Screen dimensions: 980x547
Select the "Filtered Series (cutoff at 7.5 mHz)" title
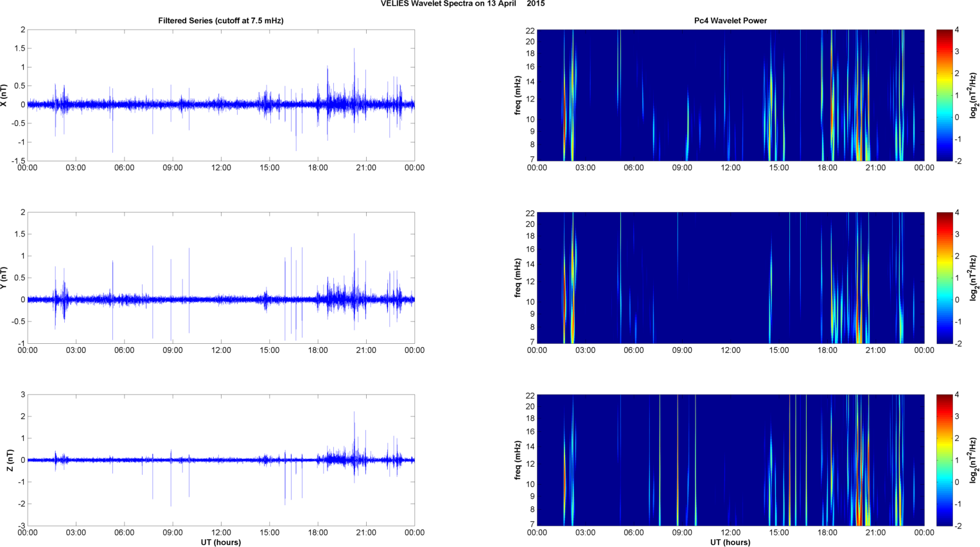pyautogui.click(x=221, y=21)
